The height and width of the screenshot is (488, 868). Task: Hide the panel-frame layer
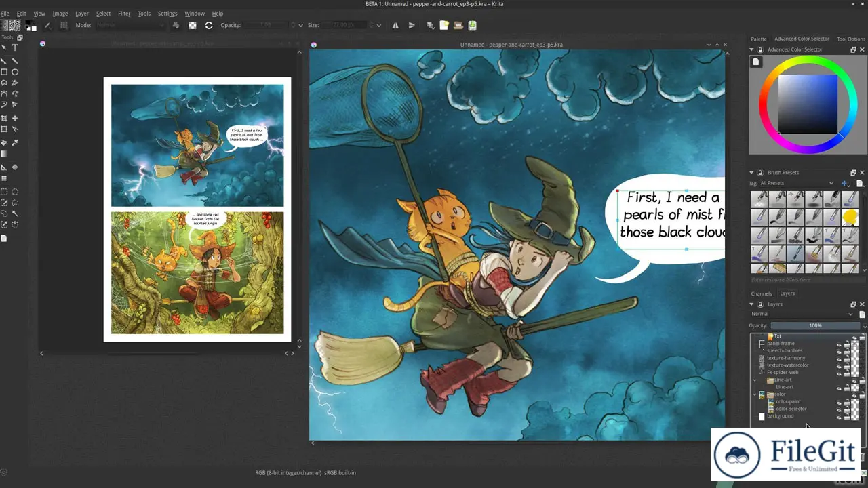[x=839, y=344]
